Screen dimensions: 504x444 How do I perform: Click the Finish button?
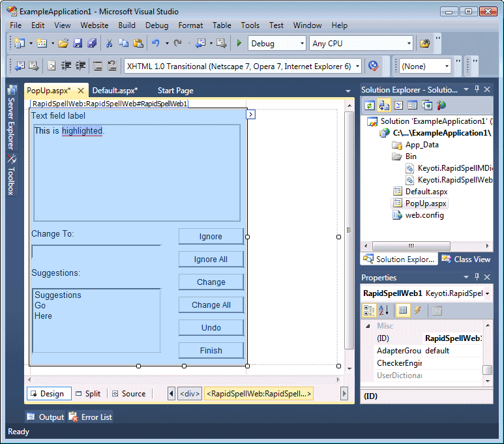point(211,351)
